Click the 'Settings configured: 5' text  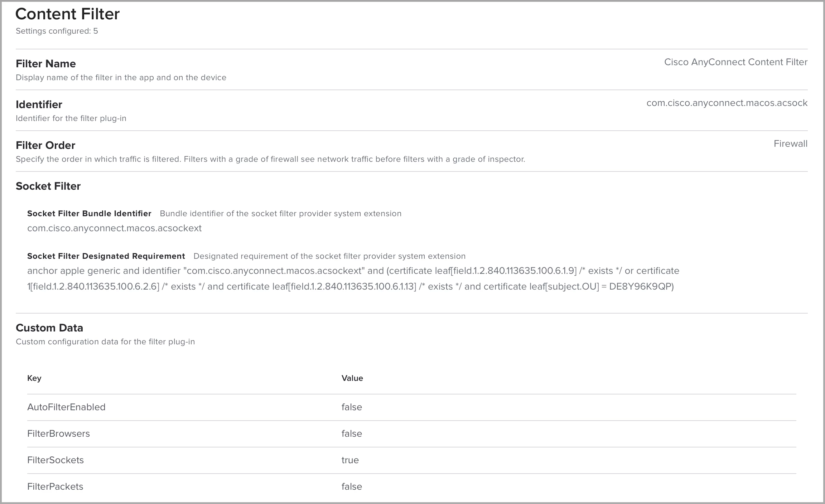coord(57,31)
